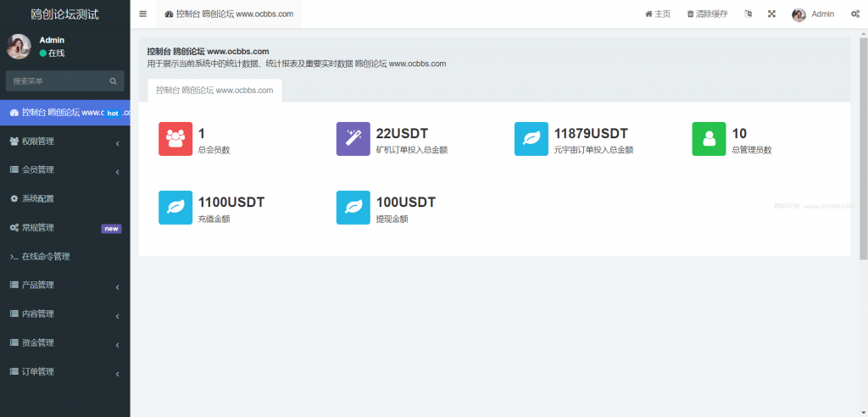
Task: Click the purple magic wand icon for 矿机订单
Action: click(x=353, y=139)
